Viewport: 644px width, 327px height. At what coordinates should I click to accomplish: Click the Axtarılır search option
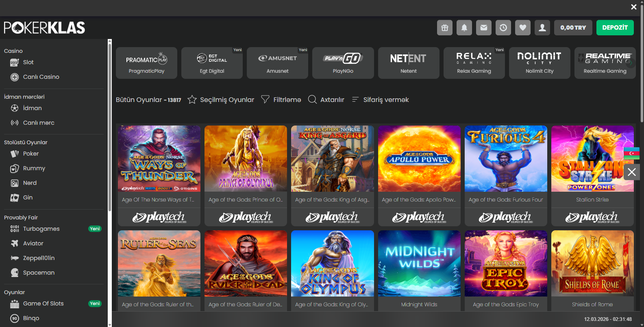(x=326, y=100)
